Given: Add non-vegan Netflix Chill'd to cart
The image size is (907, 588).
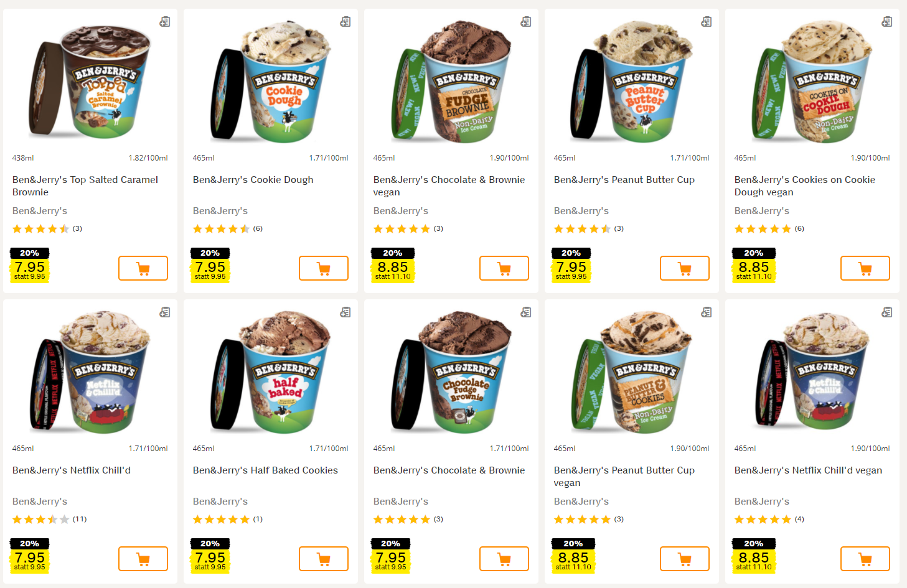Looking at the screenshot, I should (x=143, y=559).
